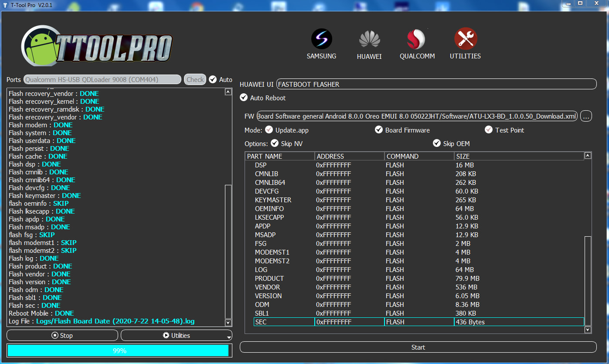Screen dimensions: 609x364
Task: Select the APDP partition name in table
Action: (262, 226)
